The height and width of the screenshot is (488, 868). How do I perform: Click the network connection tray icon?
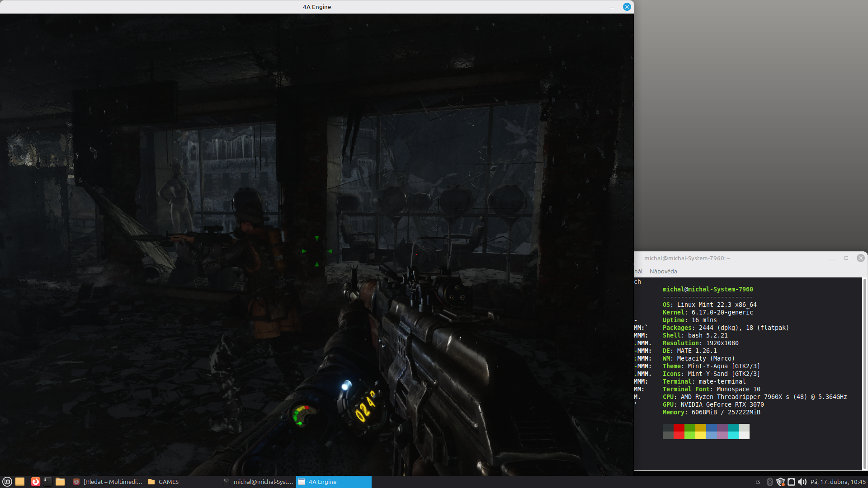791,482
